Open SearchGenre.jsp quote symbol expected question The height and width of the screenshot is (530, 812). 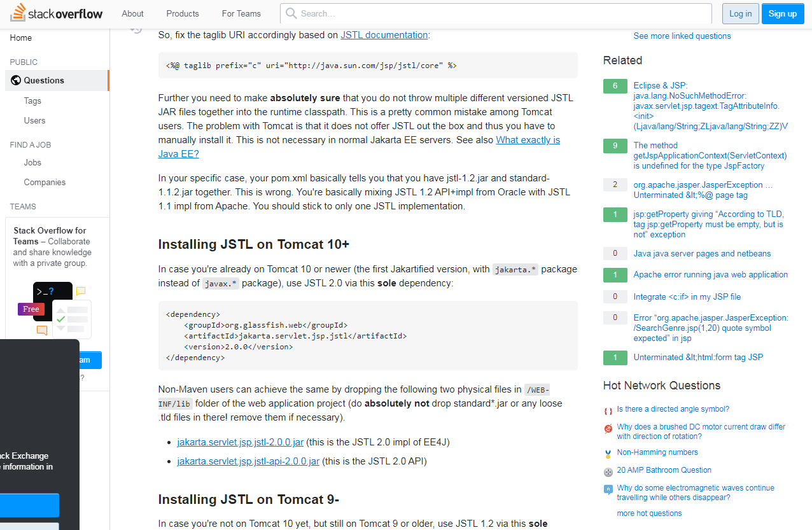711,328
